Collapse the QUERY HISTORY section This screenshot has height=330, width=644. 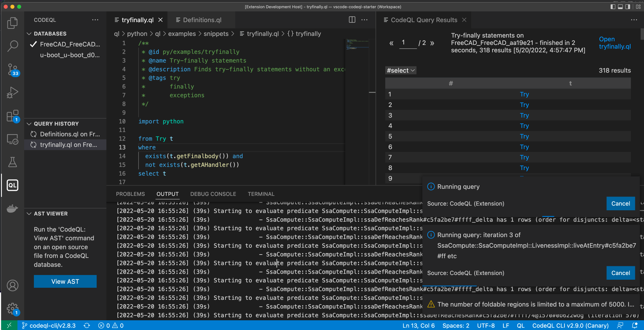click(x=29, y=124)
